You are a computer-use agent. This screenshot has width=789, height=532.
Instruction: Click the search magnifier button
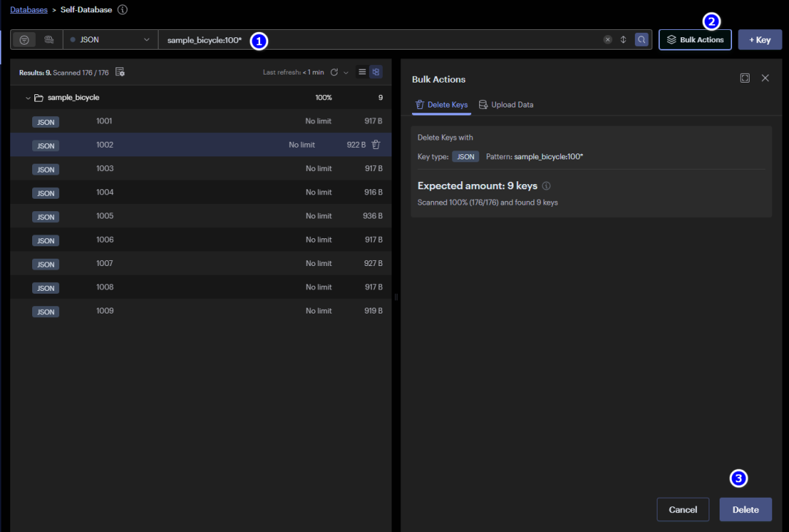point(641,39)
